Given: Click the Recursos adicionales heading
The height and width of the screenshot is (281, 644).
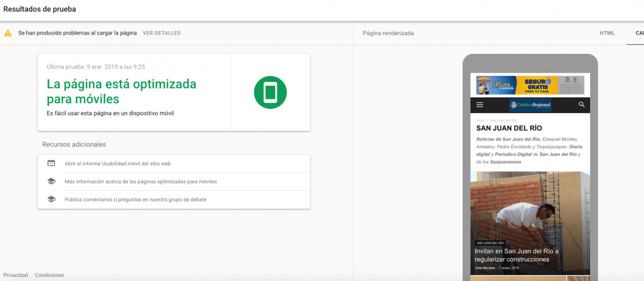Looking at the screenshot, I should [74, 145].
